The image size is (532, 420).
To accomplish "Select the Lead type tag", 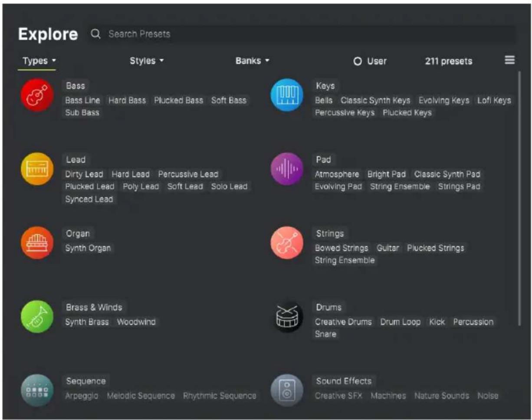I will pyautogui.click(x=76, y=160).
